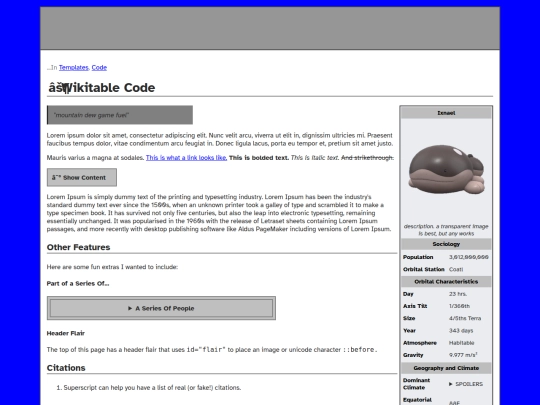
Task: Click the Atmosphere value Habitable
Action: pos(461,343)
